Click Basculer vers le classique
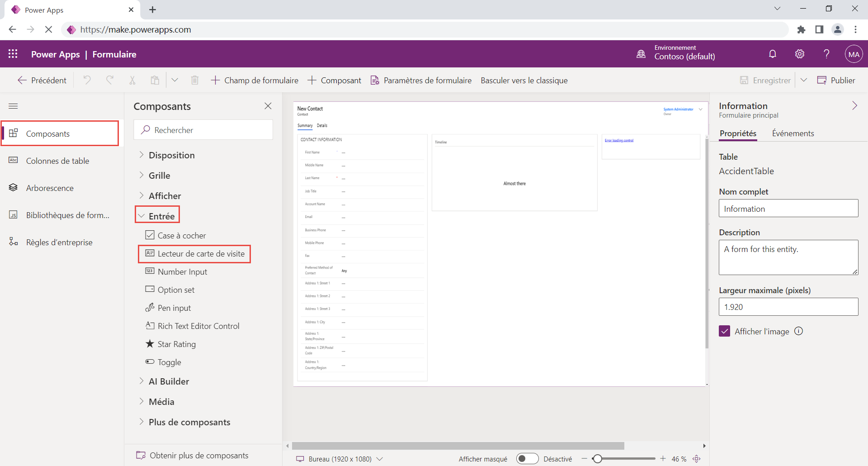 (524, 80)
